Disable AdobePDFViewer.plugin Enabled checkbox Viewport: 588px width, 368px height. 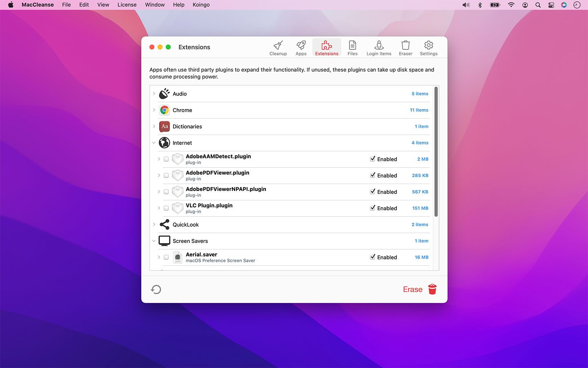(x=372, y=175)
